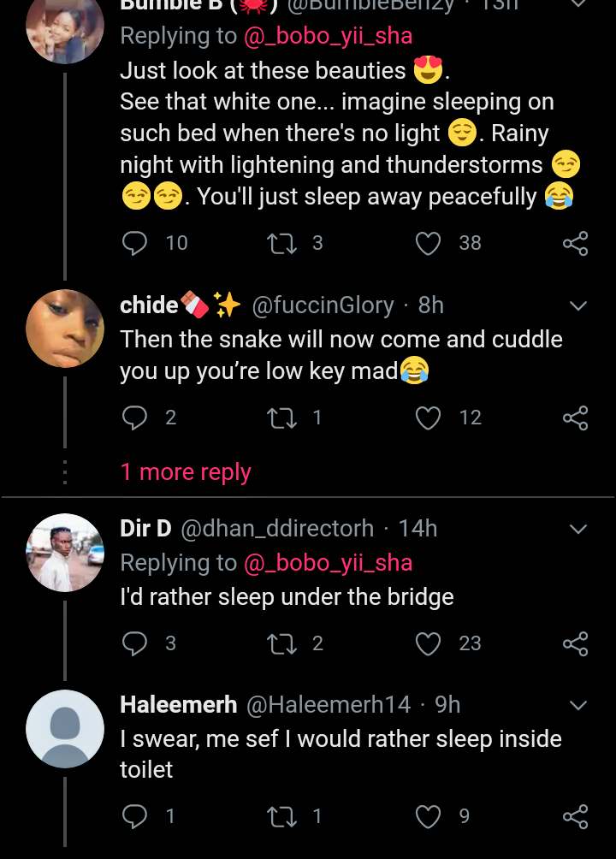The image size is (616, 859).
Task: Show 1 more reply
Action: point(186,472)
